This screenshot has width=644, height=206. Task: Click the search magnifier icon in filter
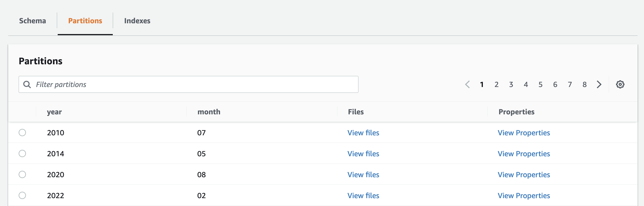coord(27,84)
